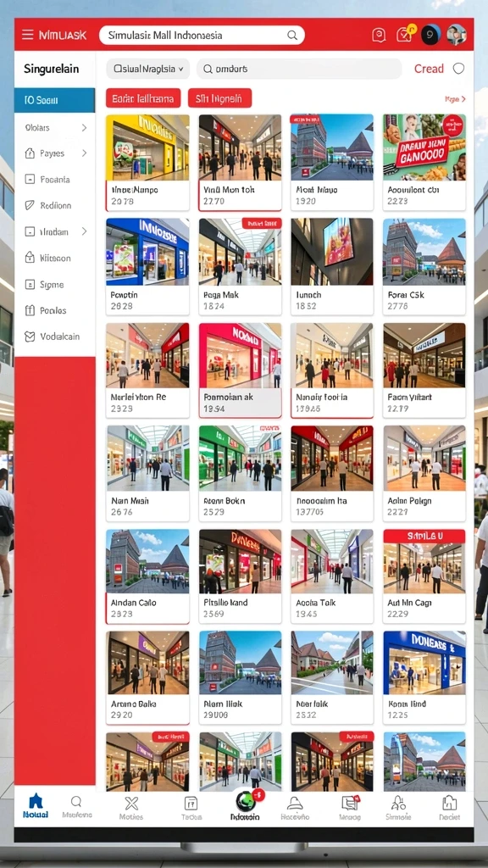The image size is (488, 868).
Task: Open the Adan Palıgn card
Action: [x=424, y=473]
